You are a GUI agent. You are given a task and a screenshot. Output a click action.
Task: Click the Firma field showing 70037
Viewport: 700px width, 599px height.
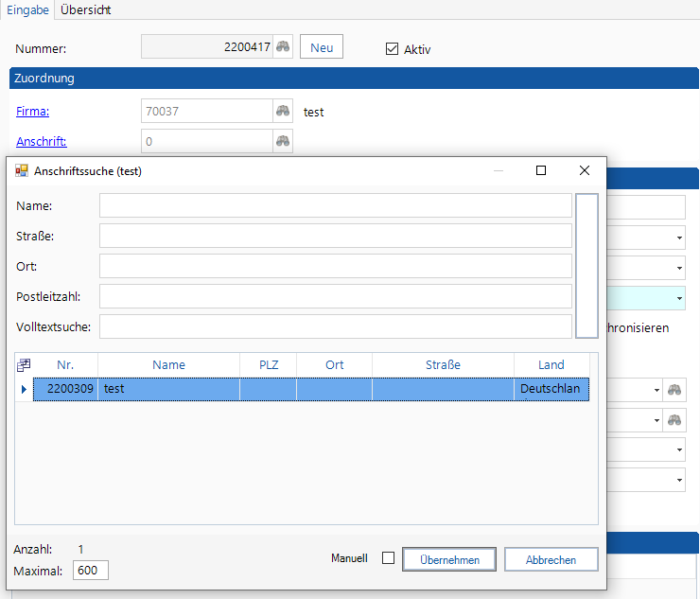[x=207, y=111]
